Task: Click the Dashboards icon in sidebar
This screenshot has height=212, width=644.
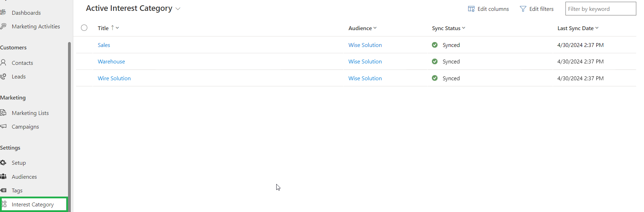Action: (4, 12)
